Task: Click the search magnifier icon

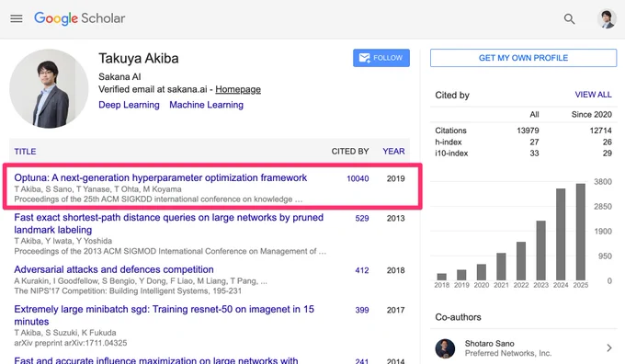Action: tap(569, 18)
